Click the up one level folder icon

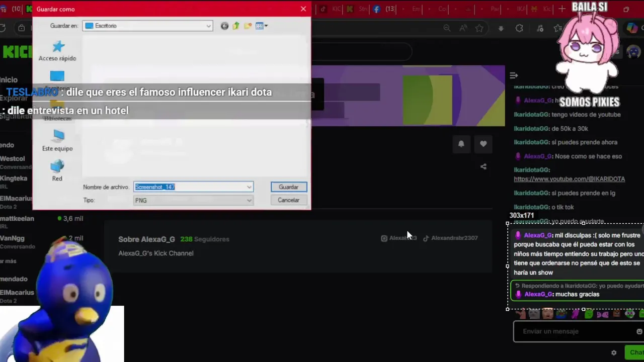coord(236,26)
